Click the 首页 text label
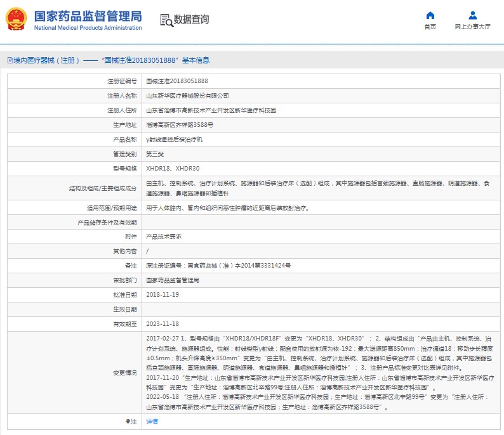Viewport: 504px width, 435px height. pos(430,27)
